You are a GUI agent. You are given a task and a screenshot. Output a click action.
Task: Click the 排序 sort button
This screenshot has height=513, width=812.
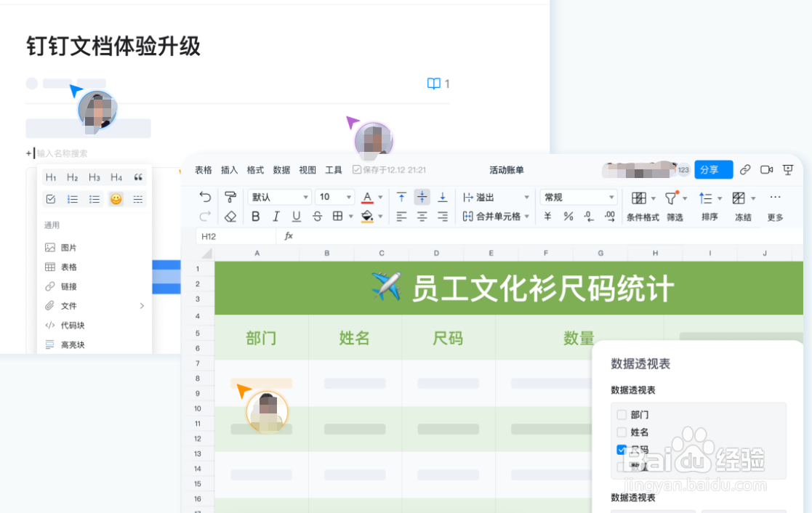point(710,206)
